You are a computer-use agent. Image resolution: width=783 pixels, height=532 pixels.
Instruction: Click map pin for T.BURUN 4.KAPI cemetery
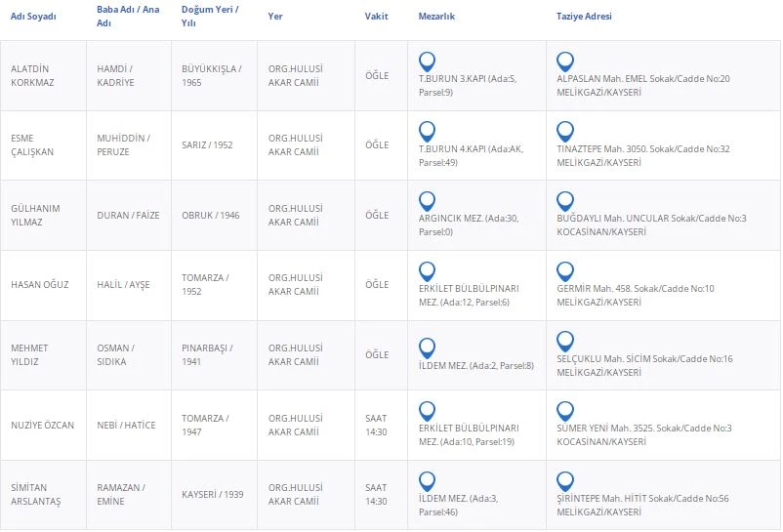pos(427,131)
